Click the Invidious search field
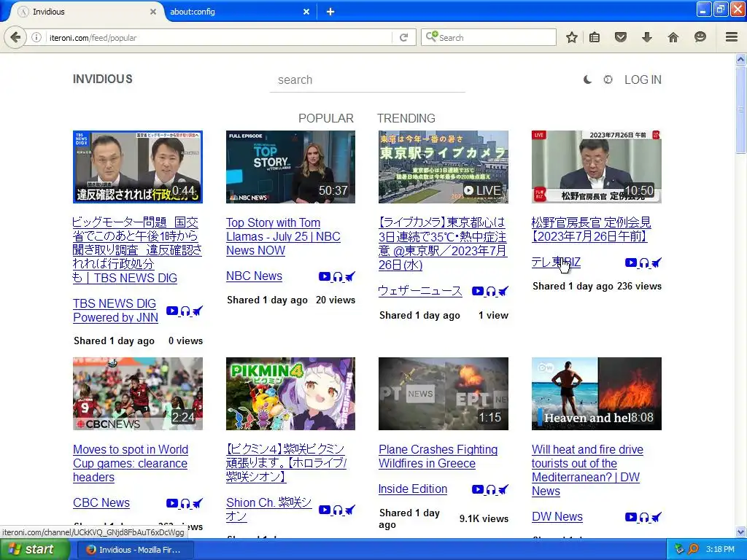 pyautogui.click(x=368, y=79)
